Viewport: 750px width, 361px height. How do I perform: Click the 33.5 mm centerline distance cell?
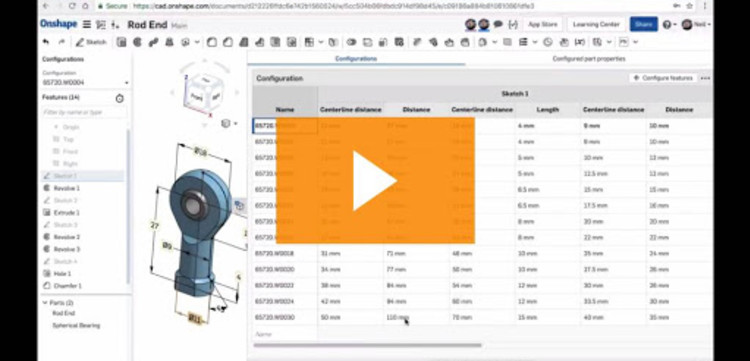click(x=613, y=302)
